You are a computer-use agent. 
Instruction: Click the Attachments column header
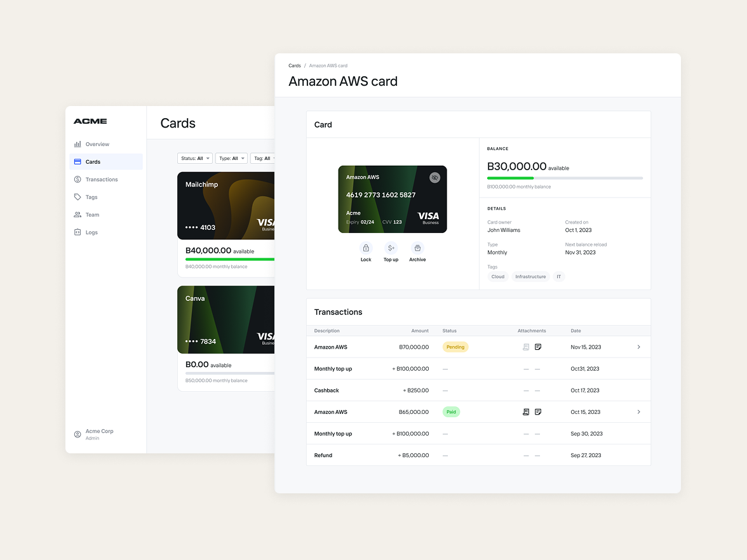point(532,331)
